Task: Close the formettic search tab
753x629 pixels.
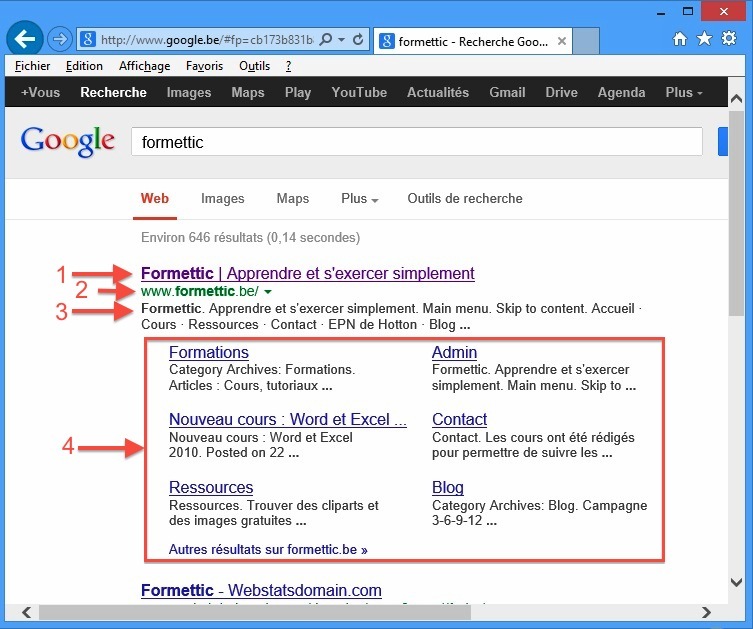Action: point(561,41)
